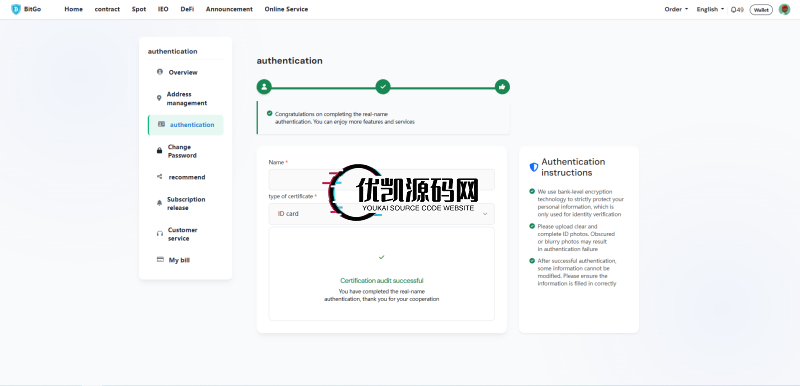Open the contract menu item
This screenshot has width=800, height=386.
click(x=107, y=9)
